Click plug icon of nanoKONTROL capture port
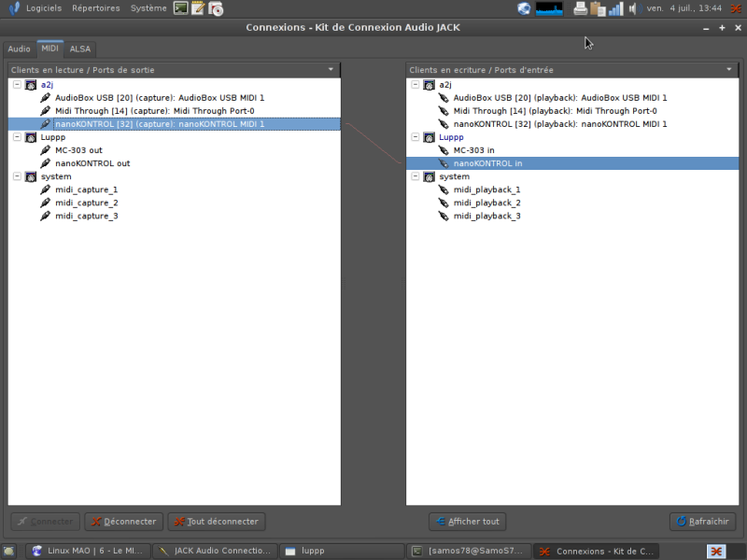The width and height of the screenshot is (747, 560). coord(45,124)
